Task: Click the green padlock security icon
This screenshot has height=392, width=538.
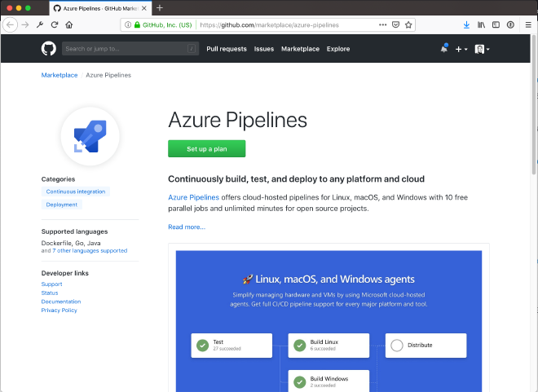Action: (137, 24)
